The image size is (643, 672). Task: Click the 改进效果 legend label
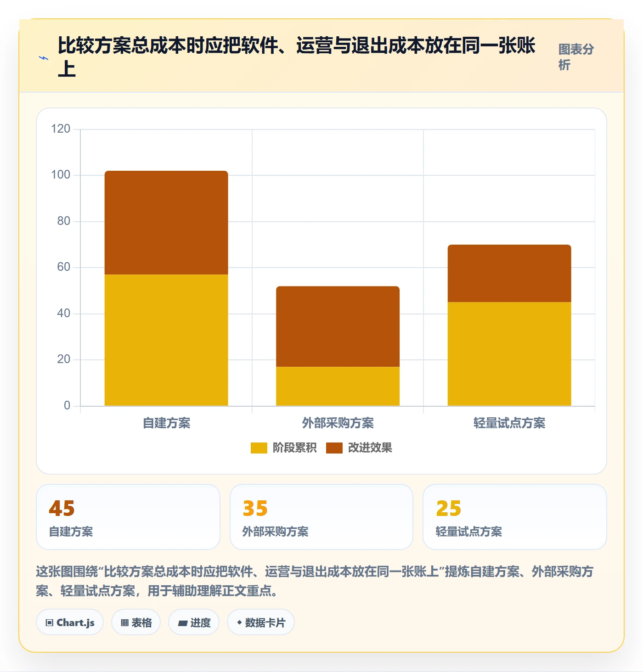point(370,448)
